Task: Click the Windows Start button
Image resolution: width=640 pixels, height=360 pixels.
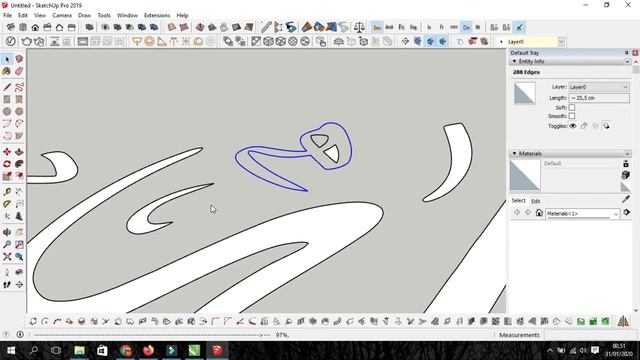Action: [x=11, y=350]
